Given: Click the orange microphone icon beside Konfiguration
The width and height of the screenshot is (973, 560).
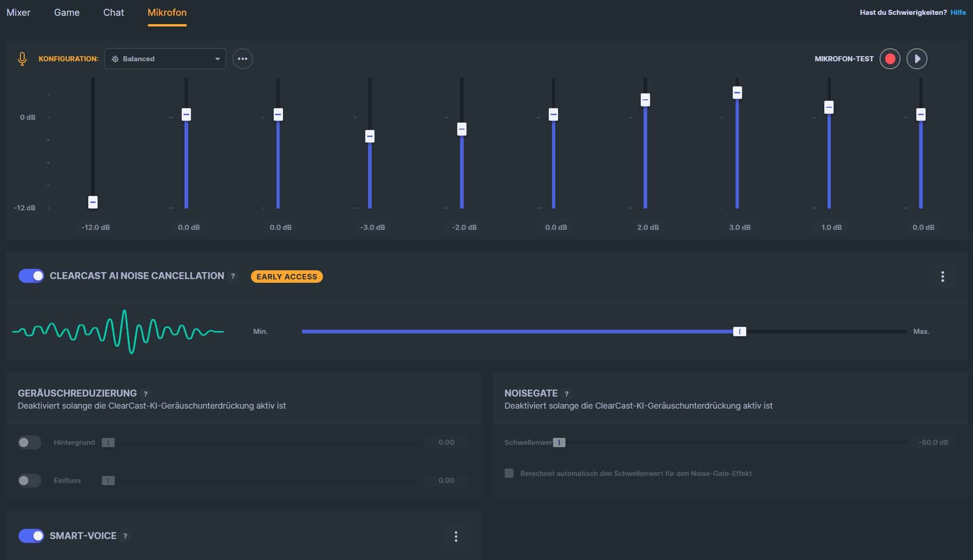Looking at the screenshot, I should [x=22, y=59].
